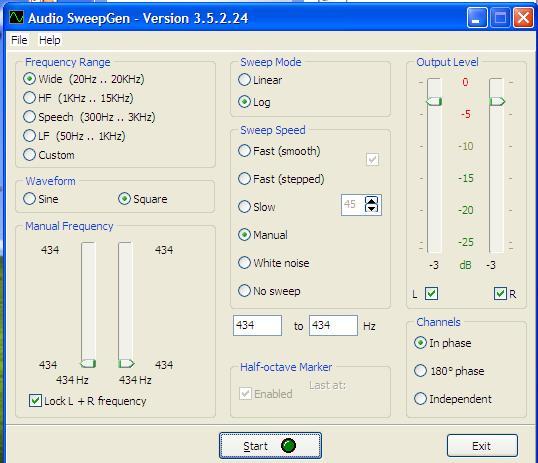Select Fast (stepped) sweep speed
The height and width of the screenshot is (463, 538).
(x=281, y=179)
